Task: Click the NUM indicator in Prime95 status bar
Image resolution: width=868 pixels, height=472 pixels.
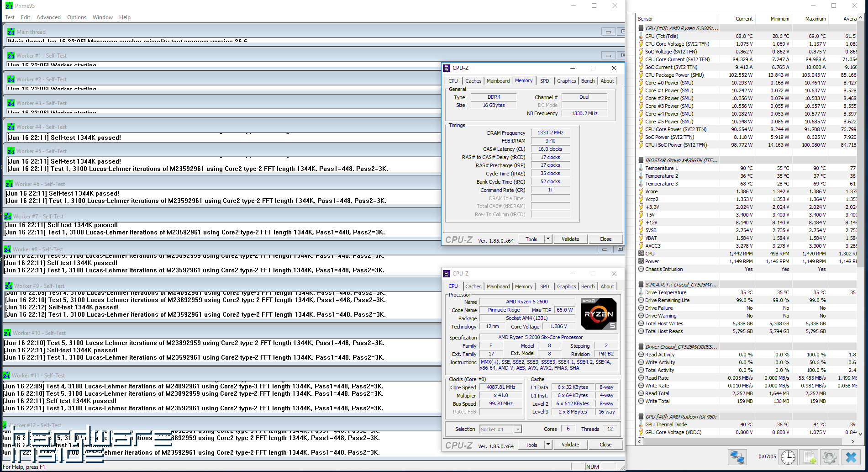Action: [593, 467]
